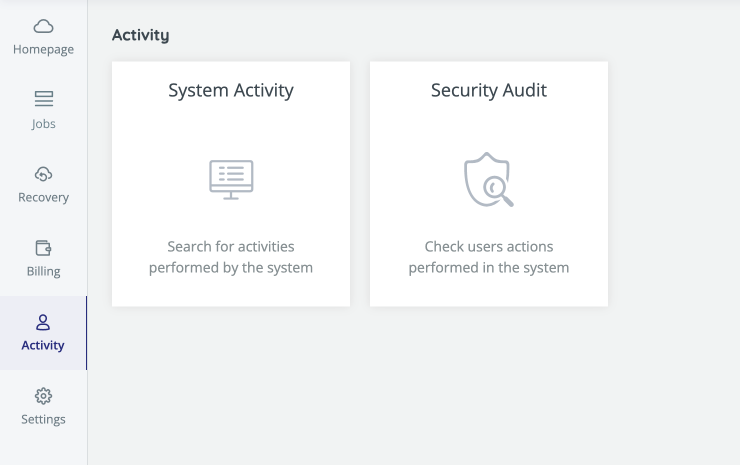The height and width of the screenshot is (465, 740).
Task: Open Settings label in sidebar
Action: click(x=43, y=419)
